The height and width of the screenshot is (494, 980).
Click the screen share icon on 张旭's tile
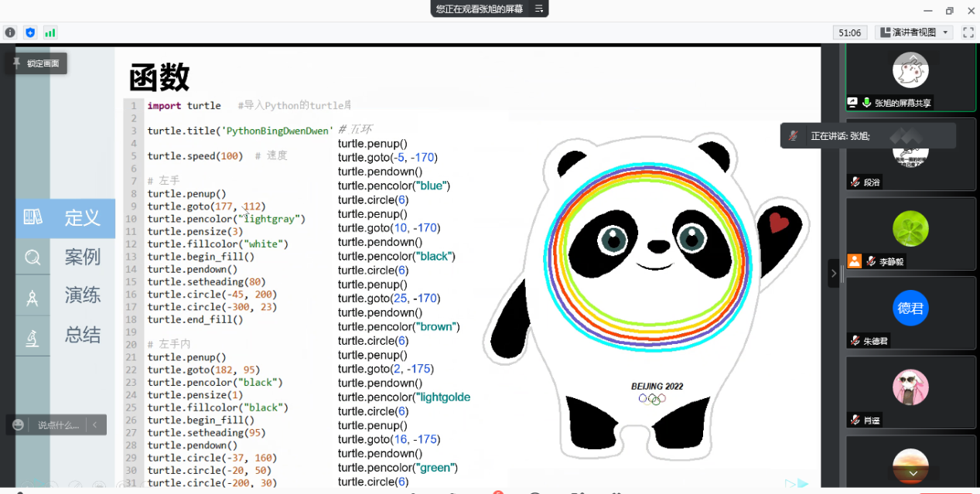pyautogui.click(x=852, y=103)
